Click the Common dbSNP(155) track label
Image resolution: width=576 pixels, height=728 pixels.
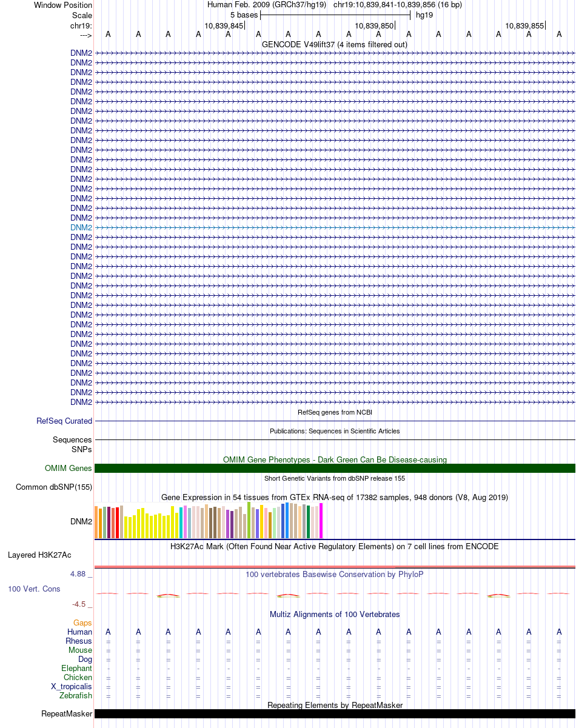pyautogui.click(x=54, y=487)
